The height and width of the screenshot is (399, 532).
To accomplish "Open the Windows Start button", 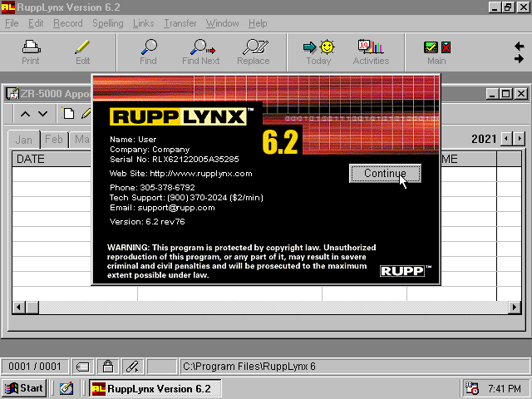I will [x=24, y=388].
